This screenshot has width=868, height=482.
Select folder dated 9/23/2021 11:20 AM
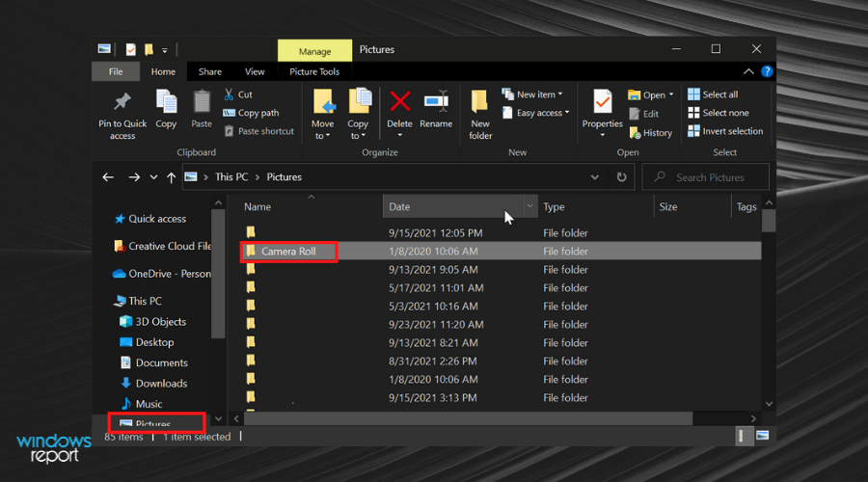click(501, 324)
